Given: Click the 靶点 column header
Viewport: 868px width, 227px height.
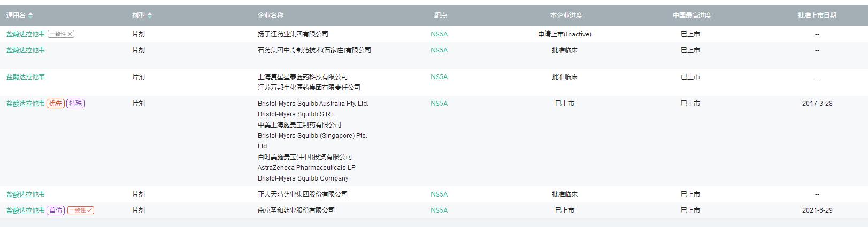Looking at the screenshot, I should 440,15.
